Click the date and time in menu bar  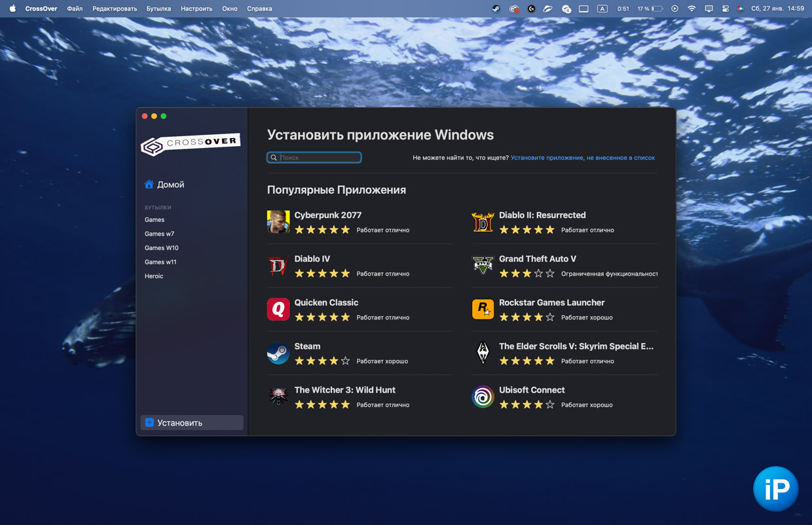pos(778,9)
